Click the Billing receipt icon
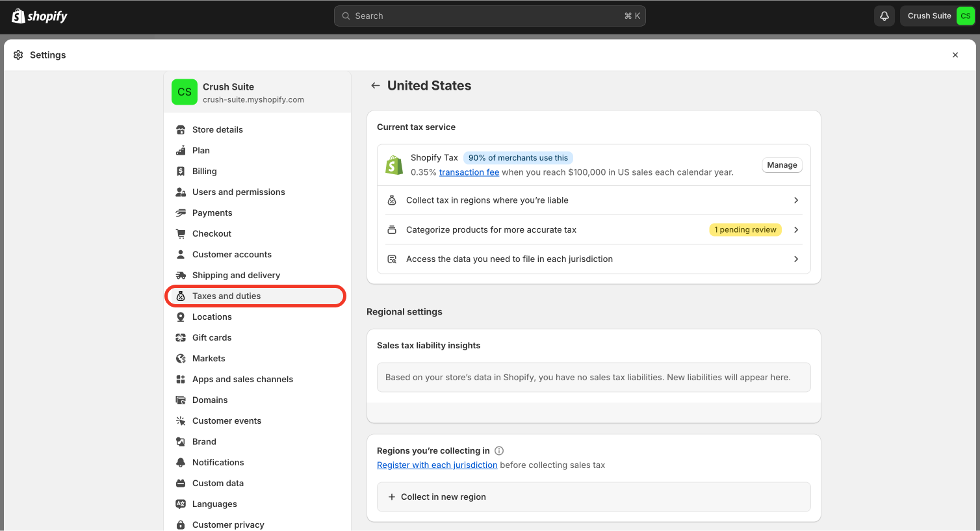 click(x=181, y=172)
